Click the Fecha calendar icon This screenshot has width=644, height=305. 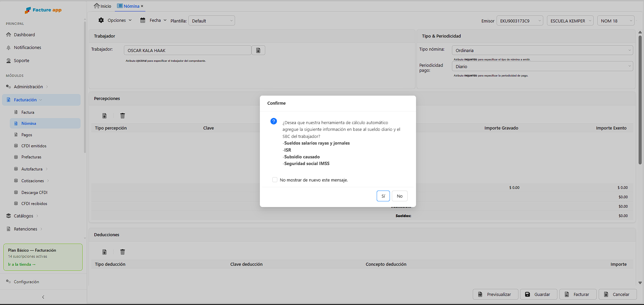click(x=143, y=20)
